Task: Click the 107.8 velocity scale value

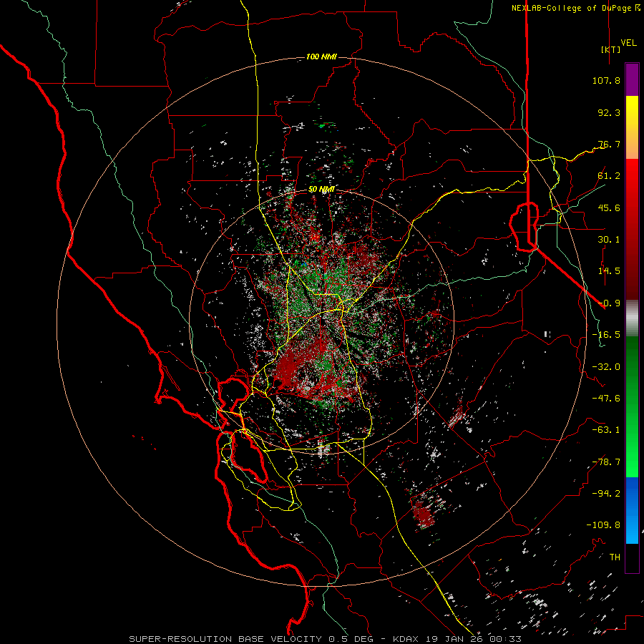Action: (x=606, y=80)
